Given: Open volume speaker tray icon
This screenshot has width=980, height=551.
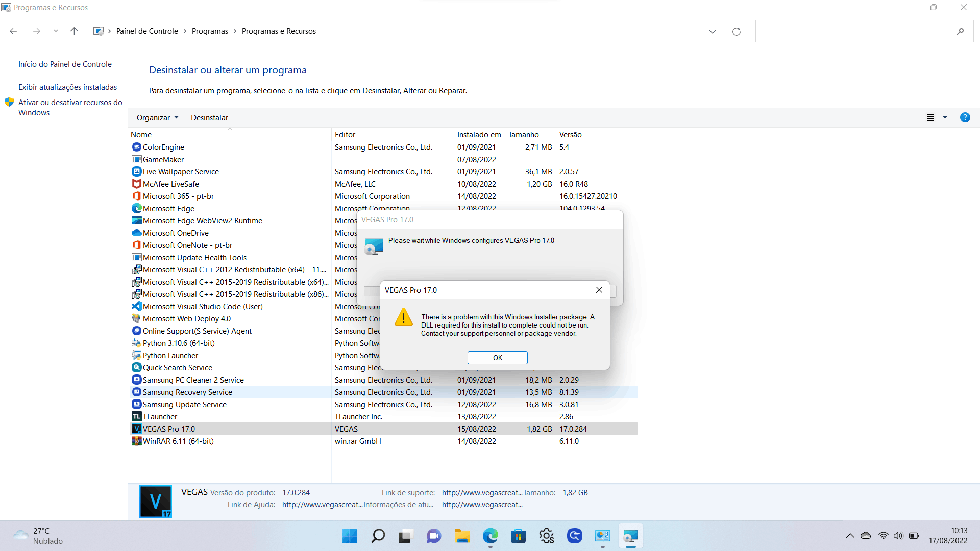Looking at the screenshot, I should coord(898,536).
